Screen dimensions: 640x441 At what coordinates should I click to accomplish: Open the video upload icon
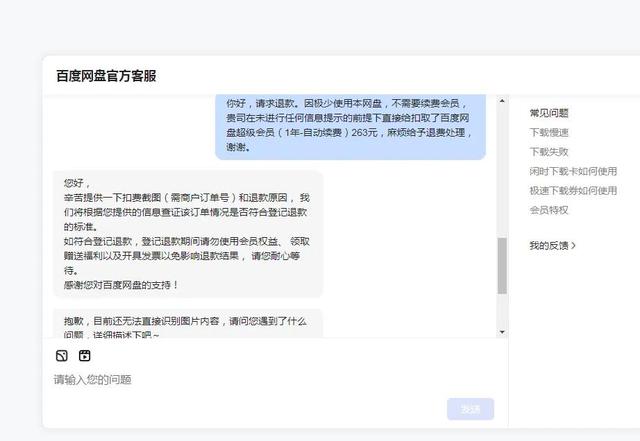tap(84, 356)
